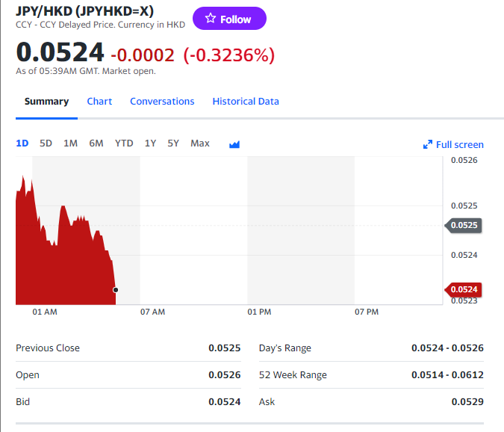Switch chart to 5D range
The image size is (504, 432).
coord(46,144)
